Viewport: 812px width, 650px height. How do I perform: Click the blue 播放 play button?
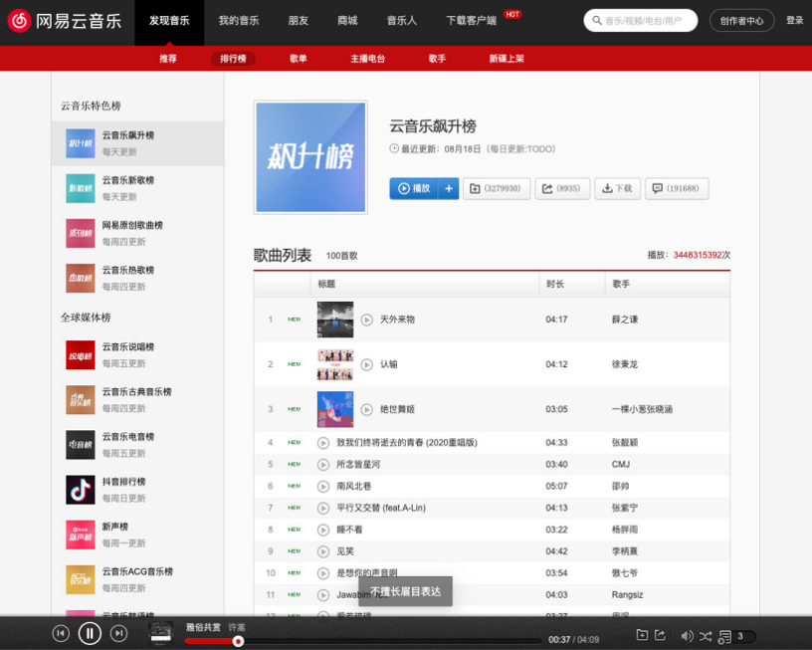[x=414, y=188]
